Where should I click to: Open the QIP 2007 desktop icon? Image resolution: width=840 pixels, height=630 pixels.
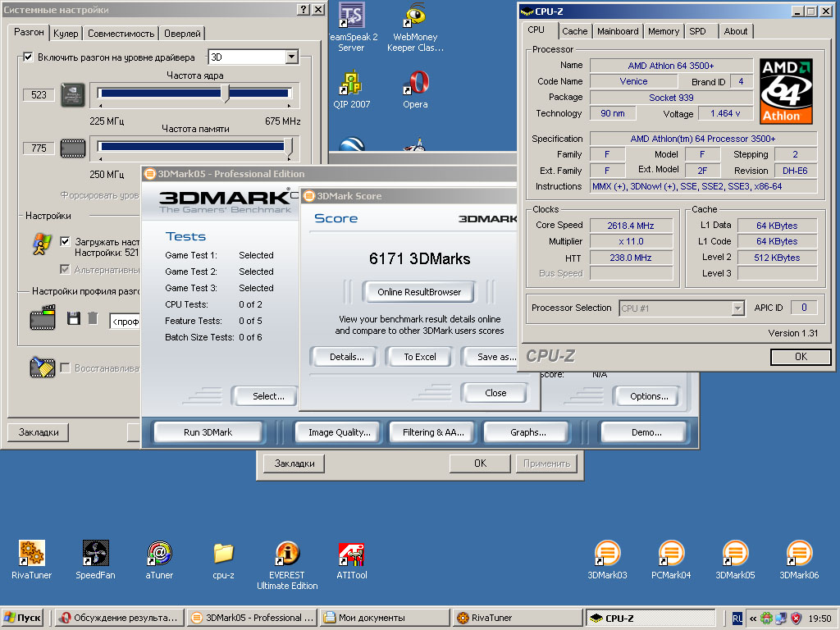(351, 89)
